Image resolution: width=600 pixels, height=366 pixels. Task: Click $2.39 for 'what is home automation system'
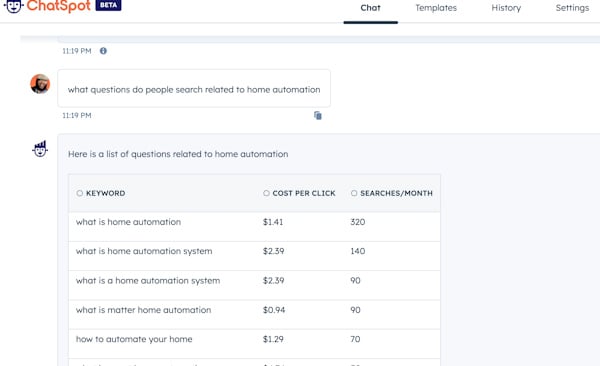(274, 251)
